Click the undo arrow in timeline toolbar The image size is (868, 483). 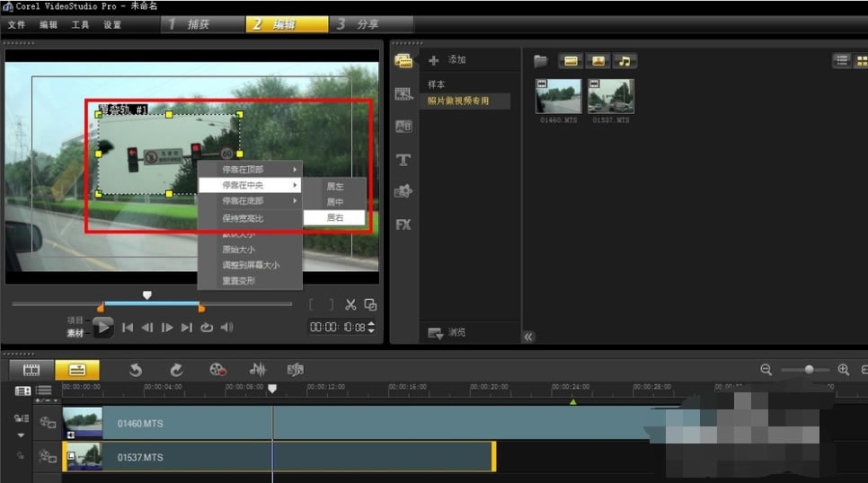click(136, 369)
